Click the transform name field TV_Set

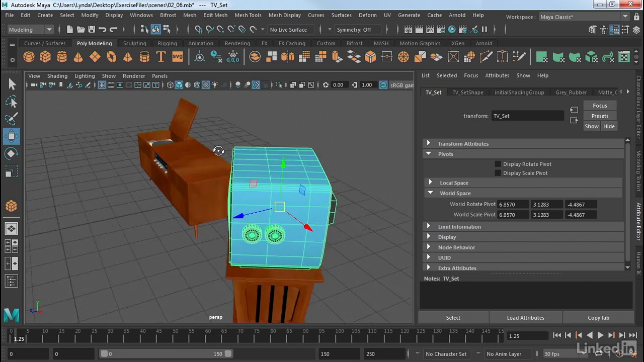coord(528,116)
